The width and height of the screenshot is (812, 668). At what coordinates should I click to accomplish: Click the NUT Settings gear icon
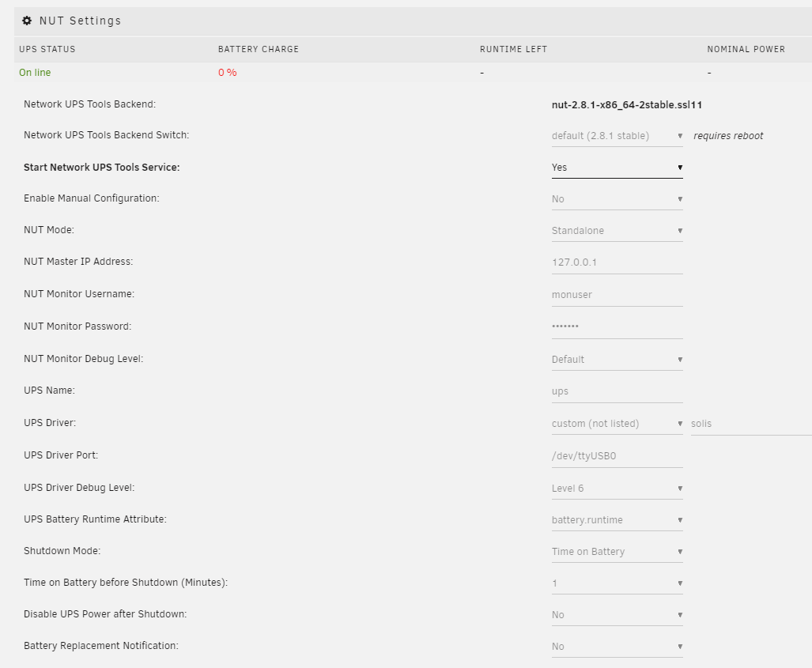[27, 21]
